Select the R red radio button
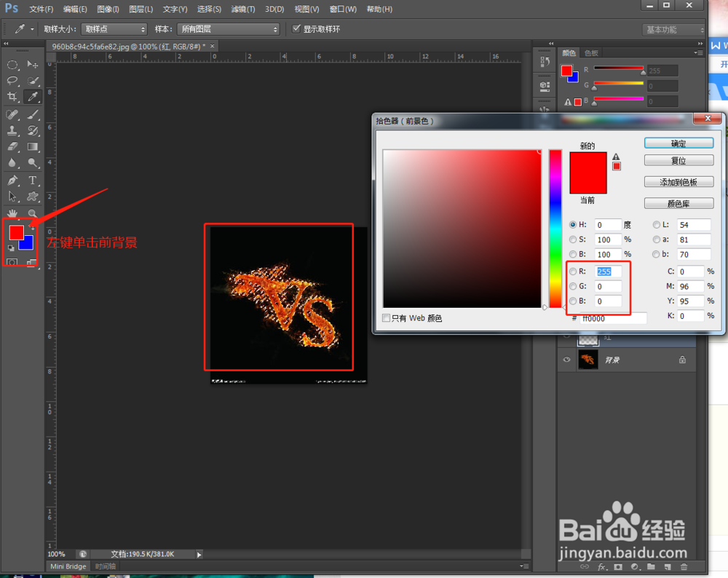This screenshot has width=728, height=578. point(573,272)
